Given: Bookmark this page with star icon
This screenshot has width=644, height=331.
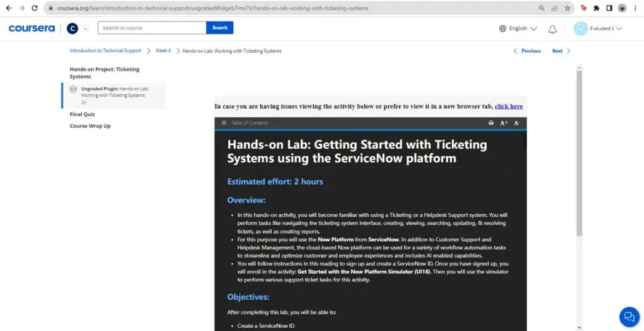Looking at the screenshot, I should click(567, 8).
